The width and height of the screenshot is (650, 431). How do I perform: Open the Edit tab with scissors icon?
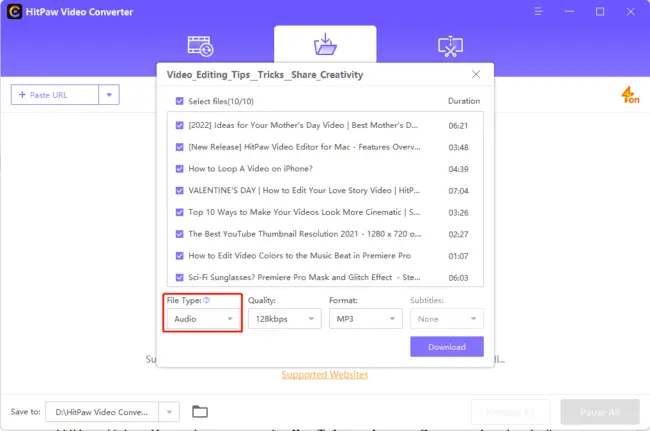(450, 46)
